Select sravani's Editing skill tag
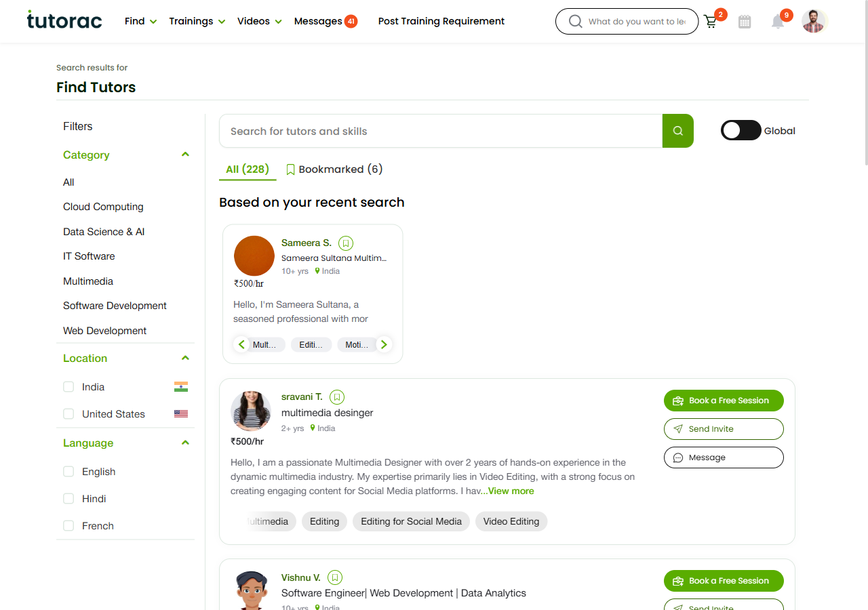The width and height of the screenshot is (868, 610). (324, 521)
